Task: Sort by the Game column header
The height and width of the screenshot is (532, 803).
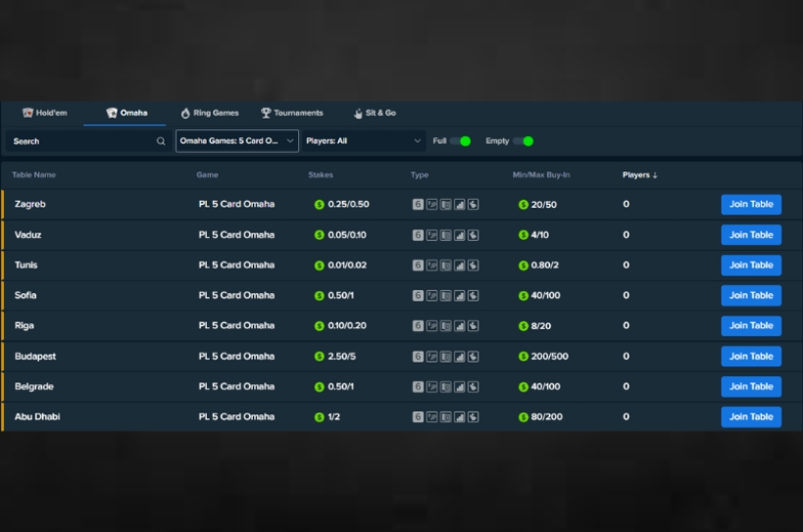Action: click(x=208, y=175)
